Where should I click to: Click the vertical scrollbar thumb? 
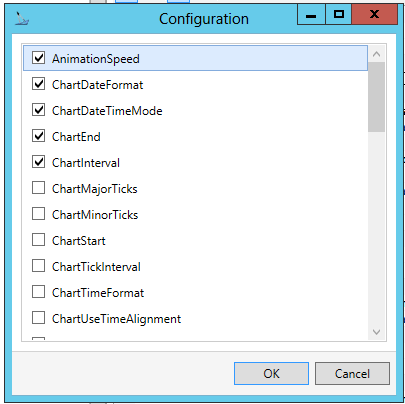(x=377, y=97)
